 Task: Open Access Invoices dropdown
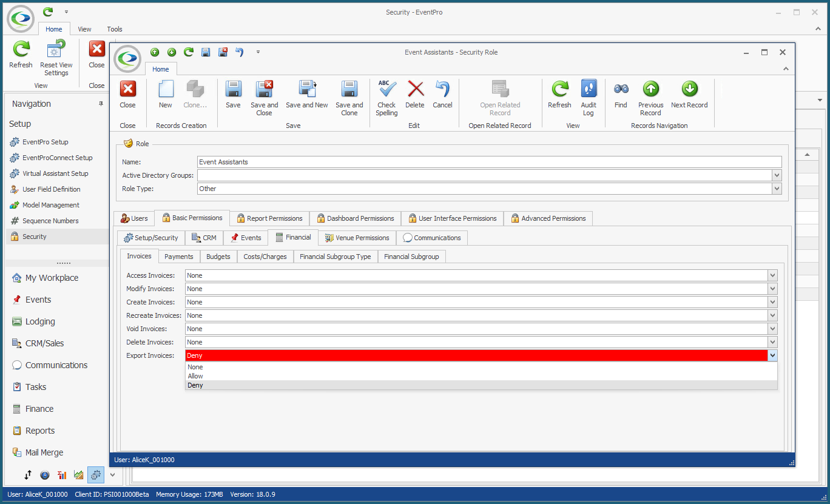click(772, 275)
